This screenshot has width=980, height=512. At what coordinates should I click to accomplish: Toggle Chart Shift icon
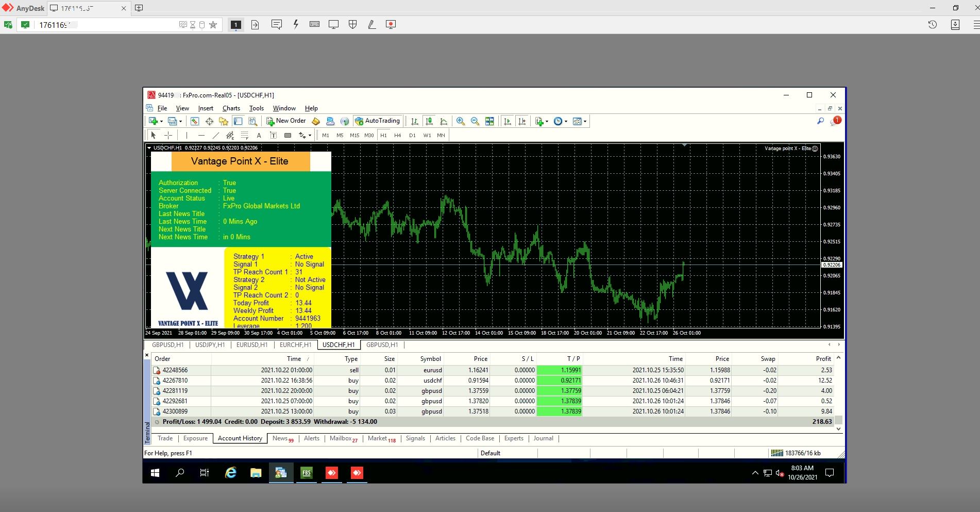pyautogui.click(x=522, y=121)
